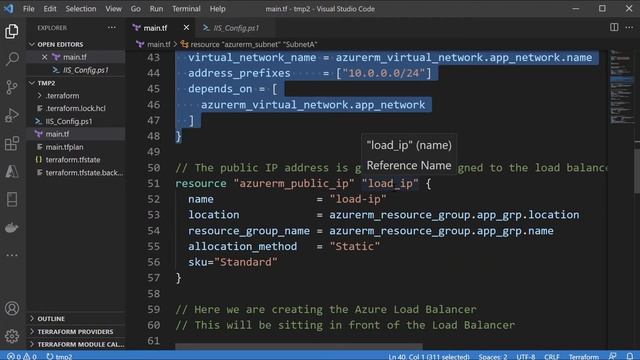Open the File menu
640x360 pixels.
[29, 9]
